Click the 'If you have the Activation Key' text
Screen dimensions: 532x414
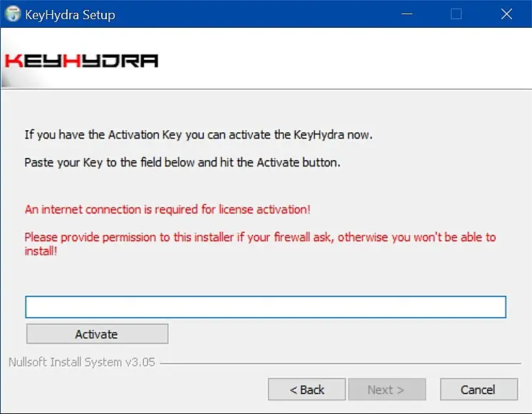(199, 135)
